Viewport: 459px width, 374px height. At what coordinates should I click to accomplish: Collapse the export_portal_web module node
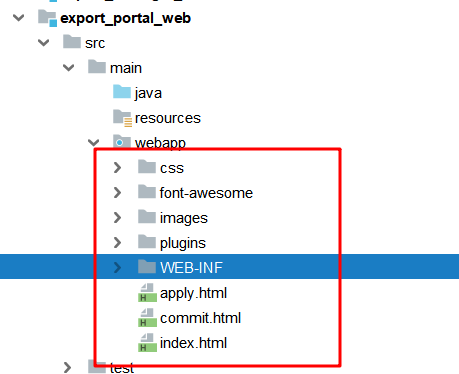[x=19, y=18]
